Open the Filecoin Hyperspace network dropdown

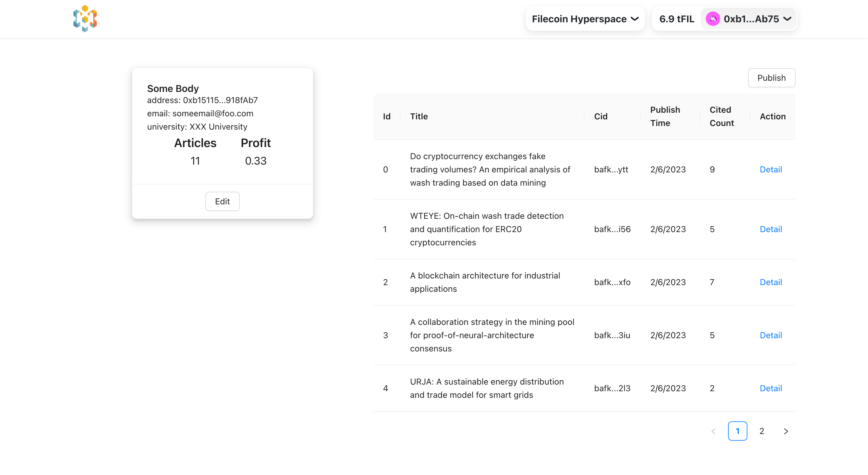pos(585,19)
